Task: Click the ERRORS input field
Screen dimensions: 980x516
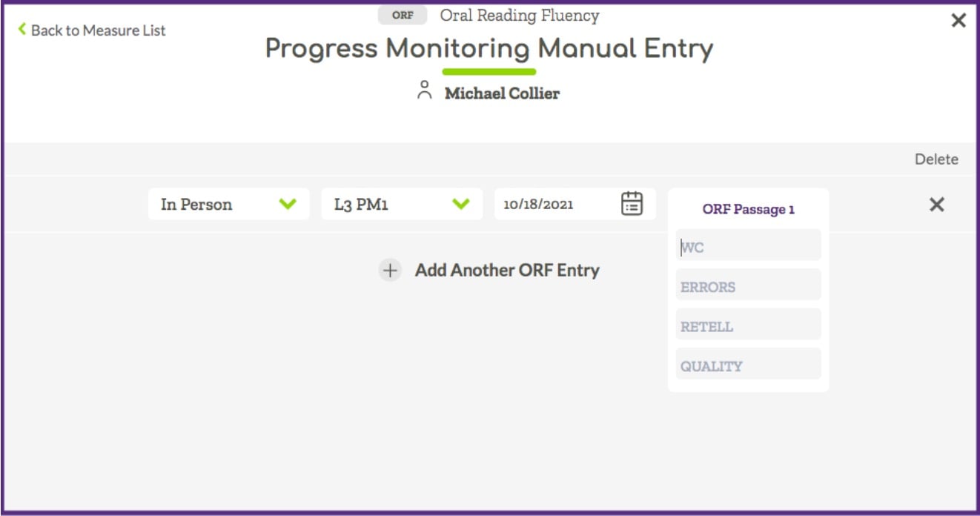Action: [748, 285]
